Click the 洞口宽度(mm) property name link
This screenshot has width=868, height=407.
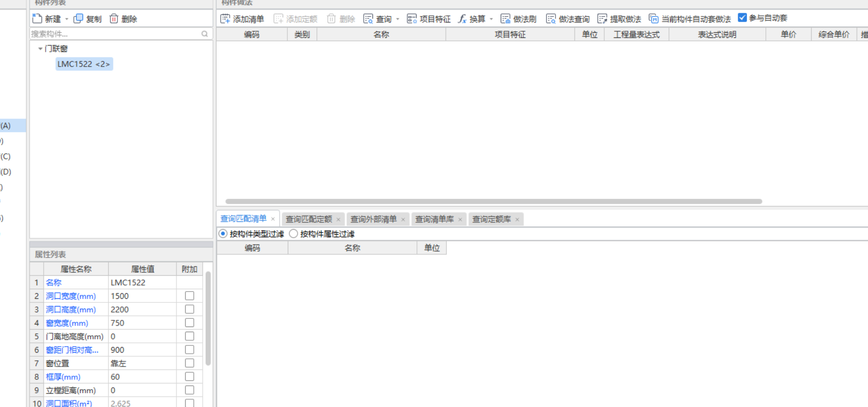71,296
